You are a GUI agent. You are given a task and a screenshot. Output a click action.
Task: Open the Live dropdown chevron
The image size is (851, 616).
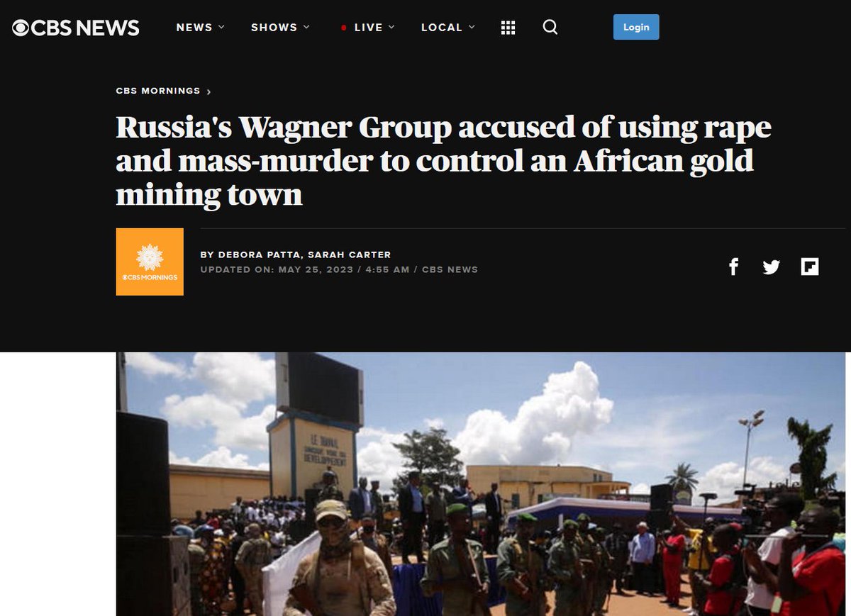(391, 27)
